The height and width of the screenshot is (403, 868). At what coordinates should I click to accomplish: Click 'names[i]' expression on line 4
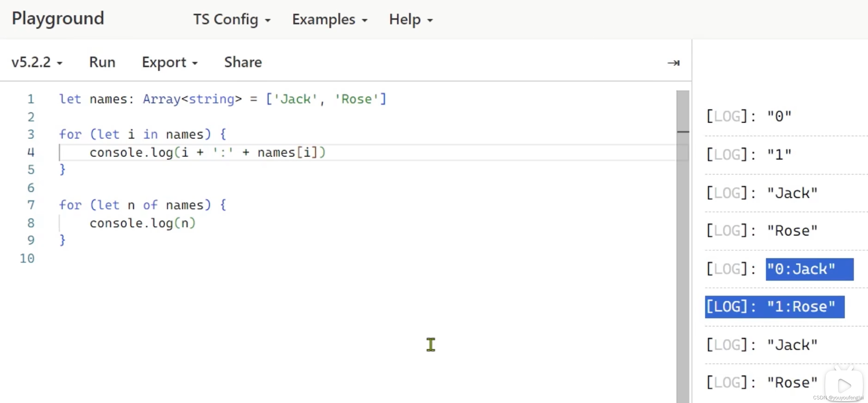pyautogui.click(x=288, y=153)
